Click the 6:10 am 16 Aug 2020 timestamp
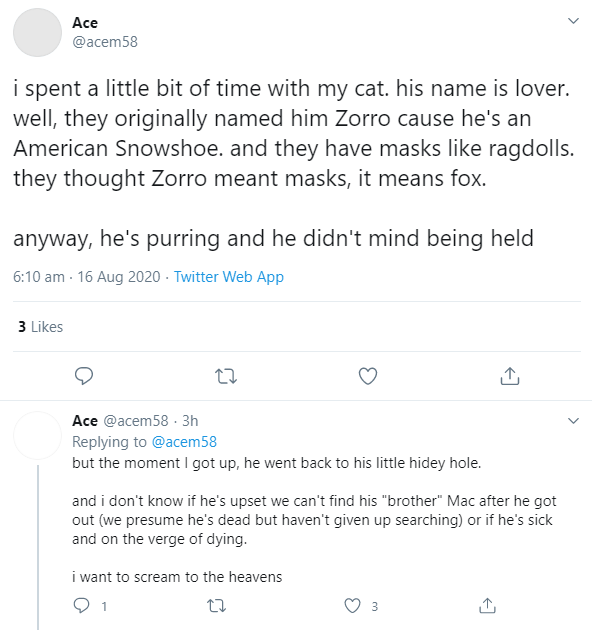Screen dimensions: 592x630 87,277
